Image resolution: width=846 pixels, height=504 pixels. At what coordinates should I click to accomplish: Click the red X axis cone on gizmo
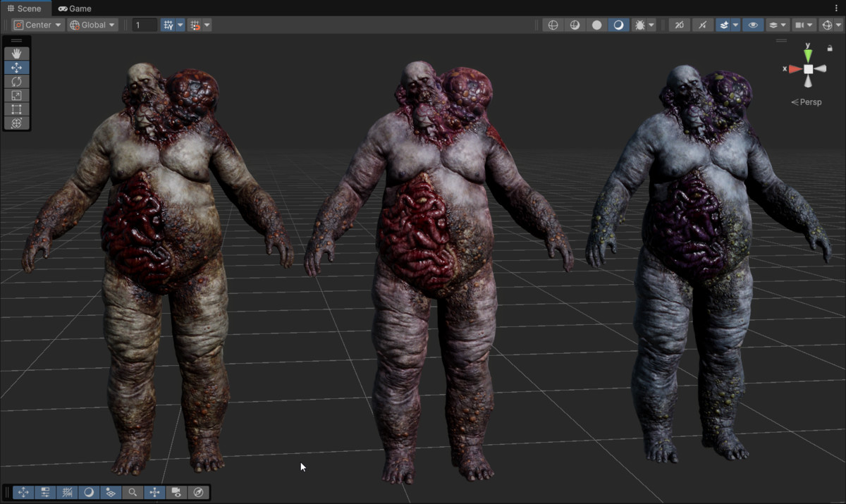(x=795, y=69)
